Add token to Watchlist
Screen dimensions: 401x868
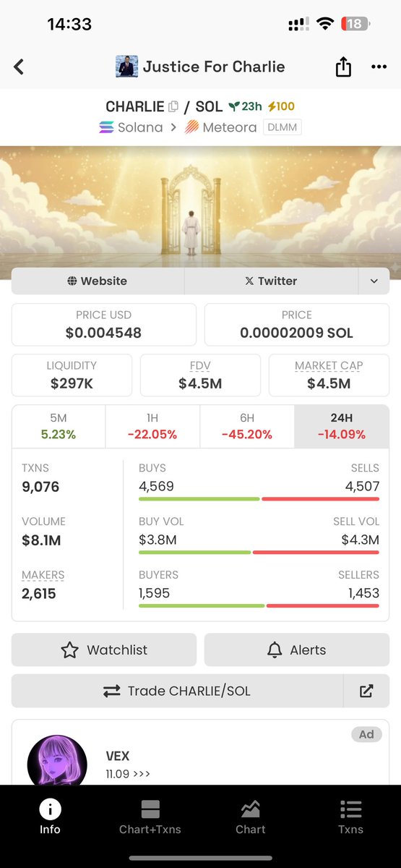103,650
